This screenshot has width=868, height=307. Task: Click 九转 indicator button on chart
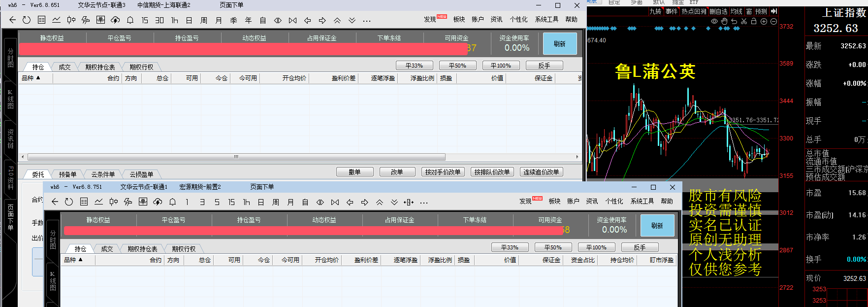[655, 11]
